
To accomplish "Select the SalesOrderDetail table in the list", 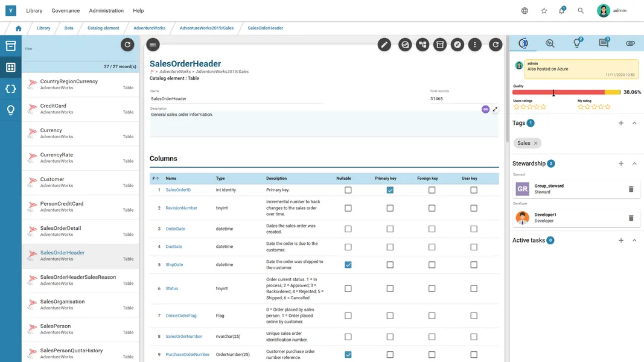I will (x=80, y=231).
